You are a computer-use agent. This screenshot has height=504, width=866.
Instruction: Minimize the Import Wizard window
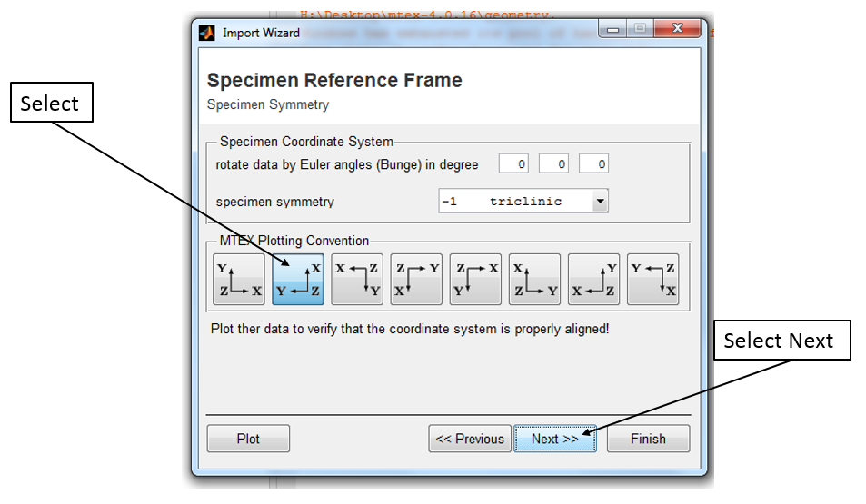[613, 31]
